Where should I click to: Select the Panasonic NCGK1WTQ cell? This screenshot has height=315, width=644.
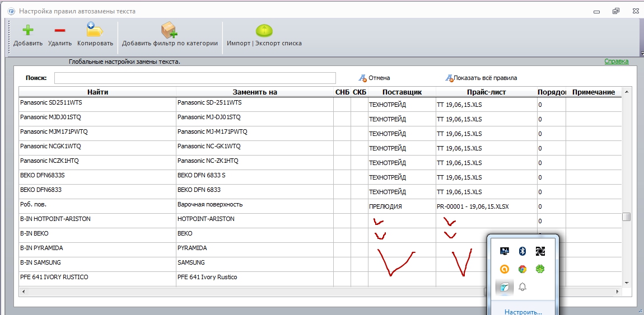[98, 148]
